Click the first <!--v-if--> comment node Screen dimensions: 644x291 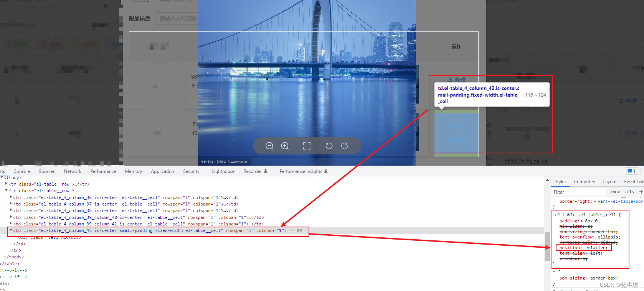[x=14, y=270]
